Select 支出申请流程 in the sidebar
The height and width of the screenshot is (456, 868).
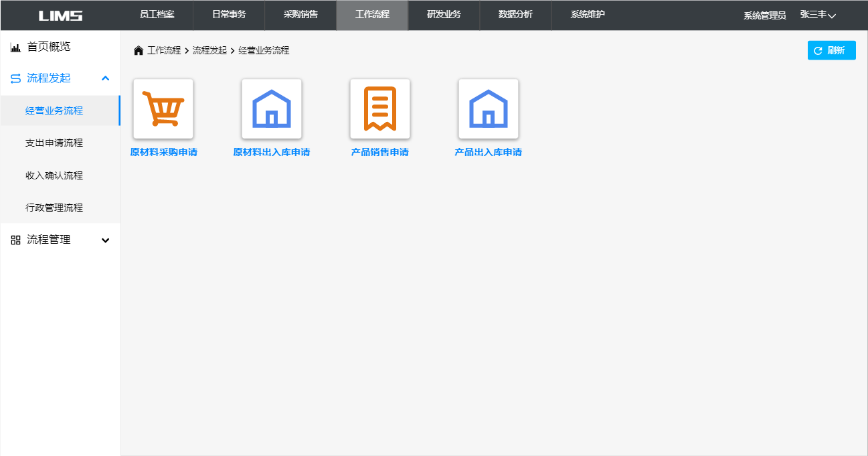[x=54, y=143]
